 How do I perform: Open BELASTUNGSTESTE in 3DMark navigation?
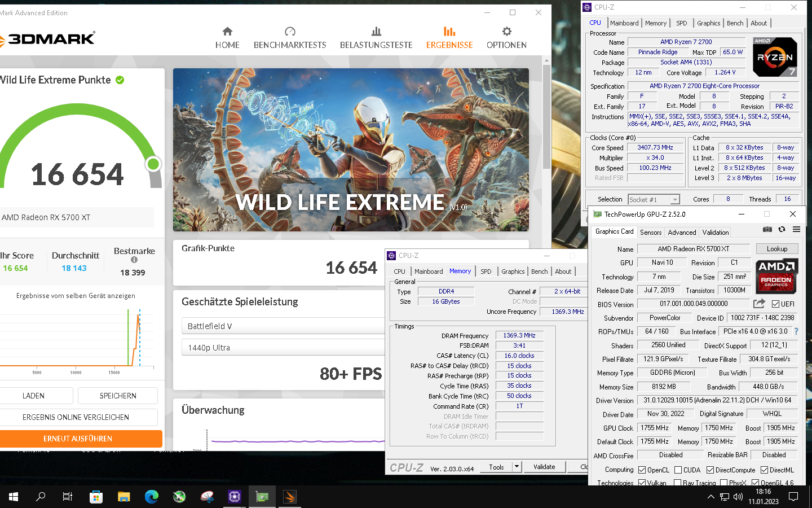click(x=376, y=38)
